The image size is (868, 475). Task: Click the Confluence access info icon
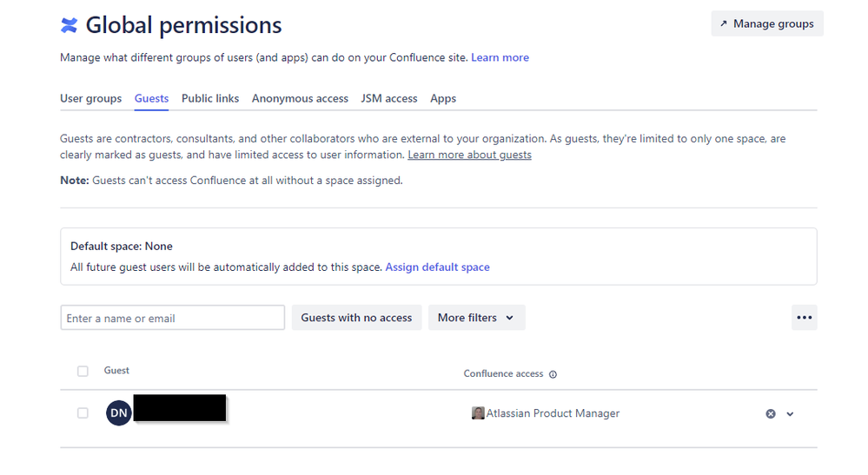(x=553, y=374)
